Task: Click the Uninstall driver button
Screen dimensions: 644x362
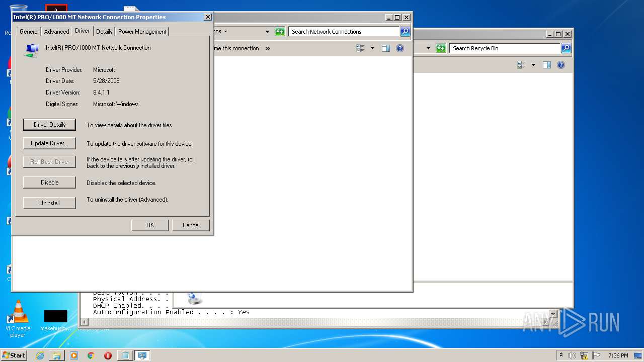Action: 49,203
